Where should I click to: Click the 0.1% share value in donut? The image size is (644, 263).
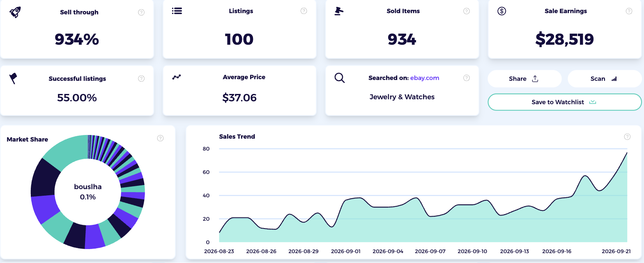[x=88, y=197]
